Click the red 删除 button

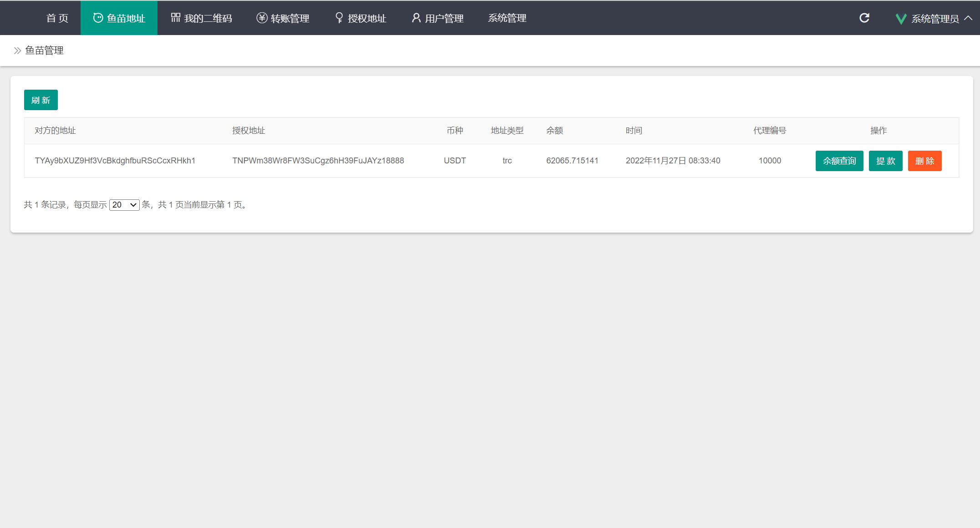coord(925,161)
